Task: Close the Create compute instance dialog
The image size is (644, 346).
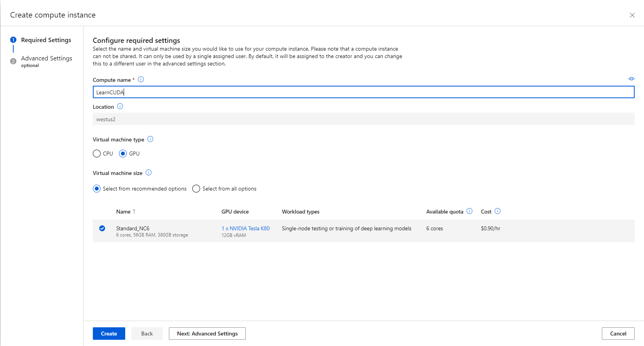Action: pos(632,15)
